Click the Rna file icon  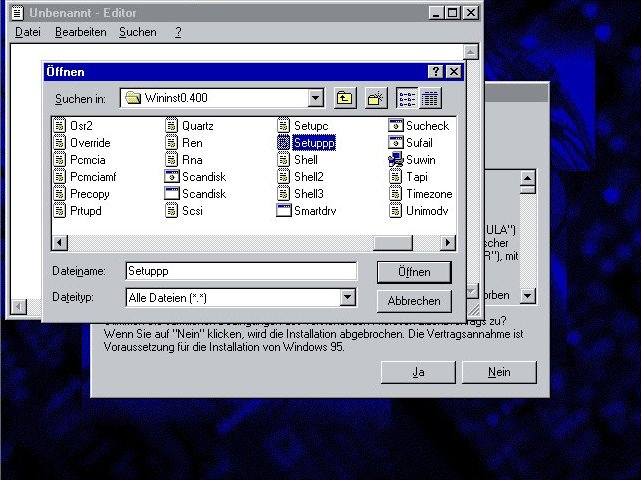pos(172,159)
